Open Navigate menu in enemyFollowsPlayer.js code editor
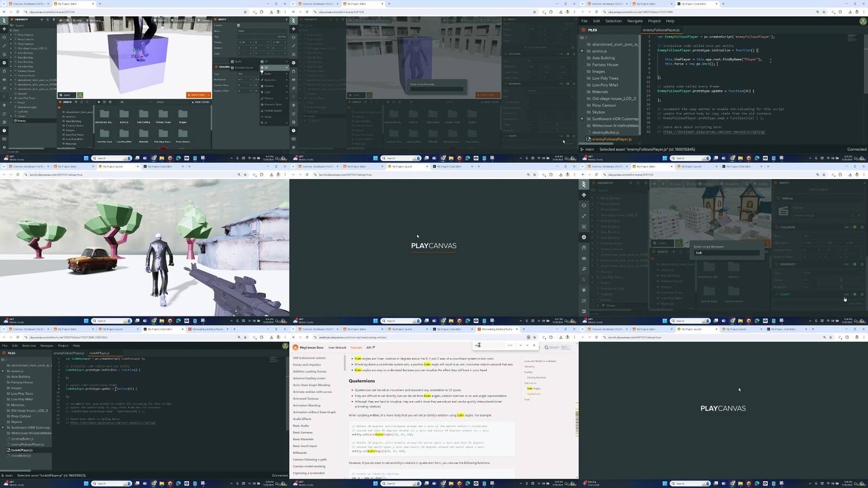 point(635,21)
